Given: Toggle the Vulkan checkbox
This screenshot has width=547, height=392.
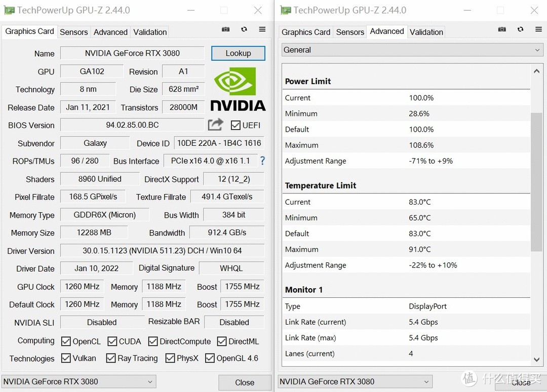Looking at the screenshot, I should tap(65, 358).
